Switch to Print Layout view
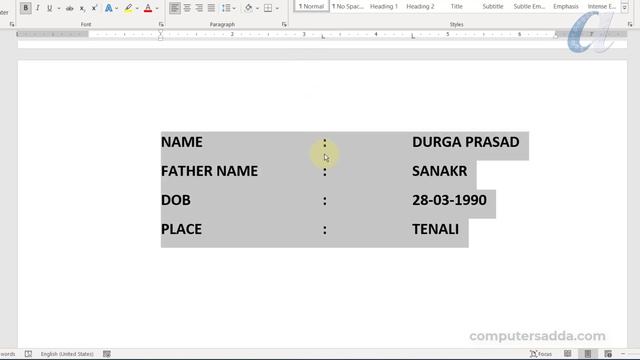The image size is (640, 360). point(588,354)
